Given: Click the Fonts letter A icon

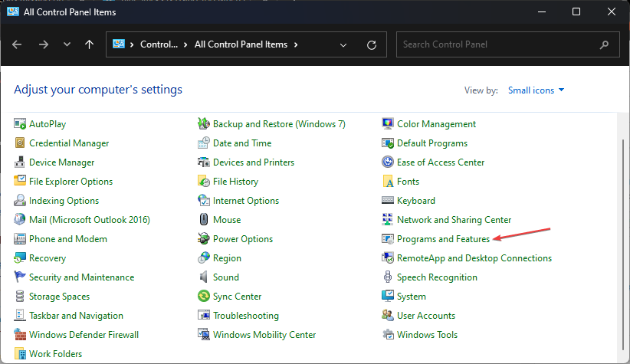Looking at the screenshot, I should 388,181.
